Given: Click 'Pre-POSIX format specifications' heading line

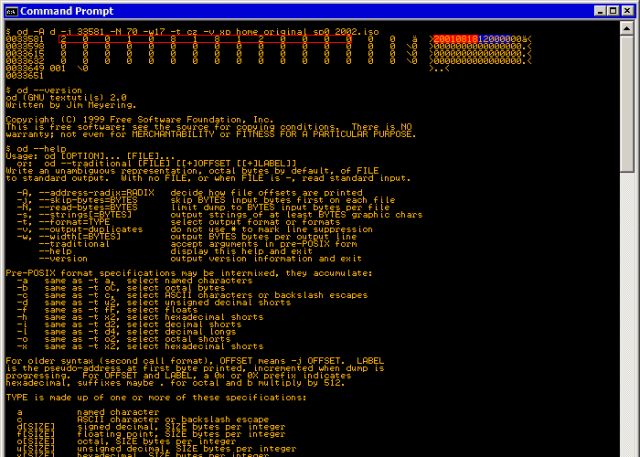Looking at the screenshot, I should (x=189, y=273).
